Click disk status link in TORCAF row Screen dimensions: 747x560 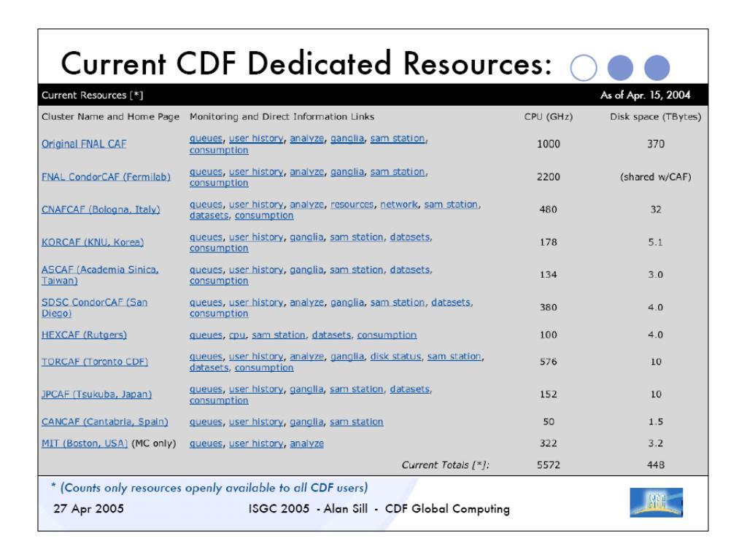point(396,357)
